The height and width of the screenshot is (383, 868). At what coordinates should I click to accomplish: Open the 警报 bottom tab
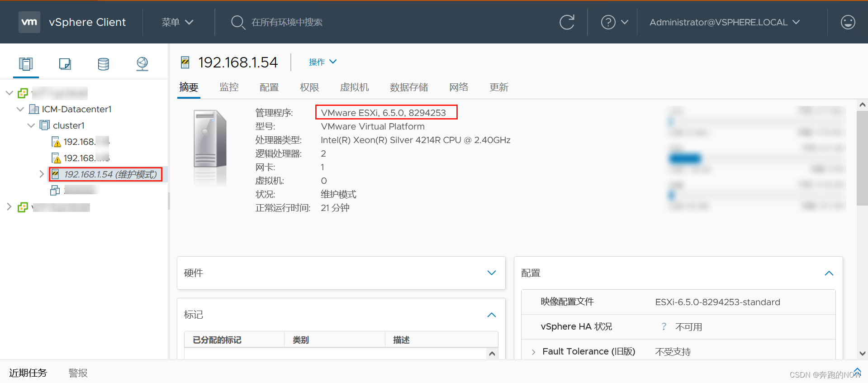78,373
